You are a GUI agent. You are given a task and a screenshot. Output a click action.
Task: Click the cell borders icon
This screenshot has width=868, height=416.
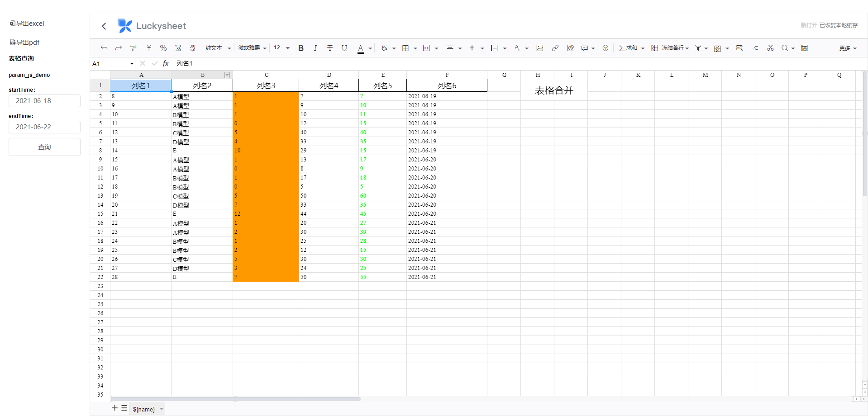(x=405, y=48)
